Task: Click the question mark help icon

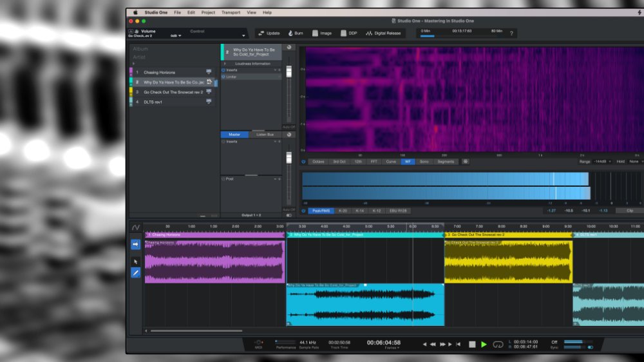Action: [511, 33]
